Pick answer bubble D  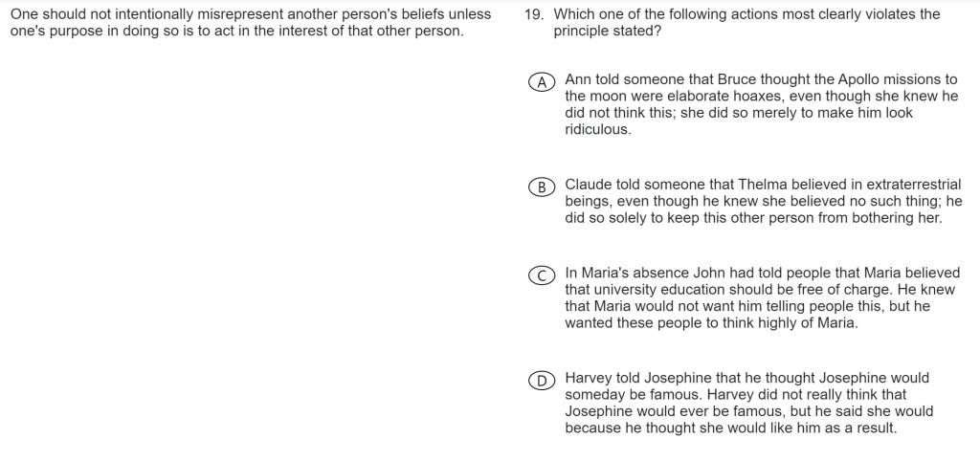tap(542, 381)
